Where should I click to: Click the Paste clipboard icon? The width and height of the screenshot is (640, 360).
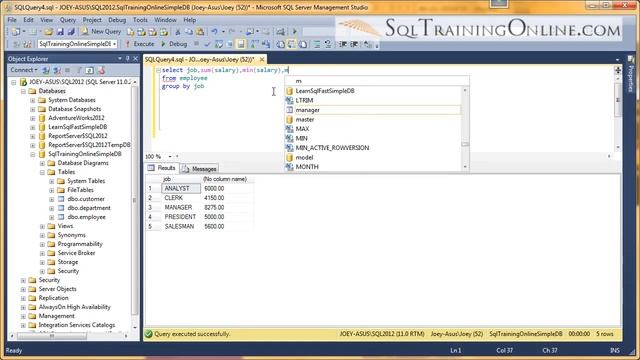point(200,31)
